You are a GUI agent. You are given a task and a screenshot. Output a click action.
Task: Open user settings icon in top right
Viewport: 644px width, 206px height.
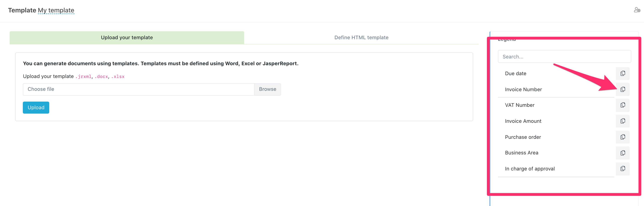[637, 10]
